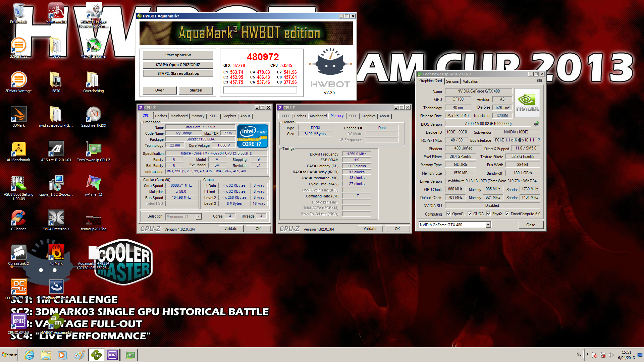The width and height of the screenshot is (644, 362).
Task: Click PCI-E bus interface question mark
Action: pyautogui.click(x=539, y=140)
